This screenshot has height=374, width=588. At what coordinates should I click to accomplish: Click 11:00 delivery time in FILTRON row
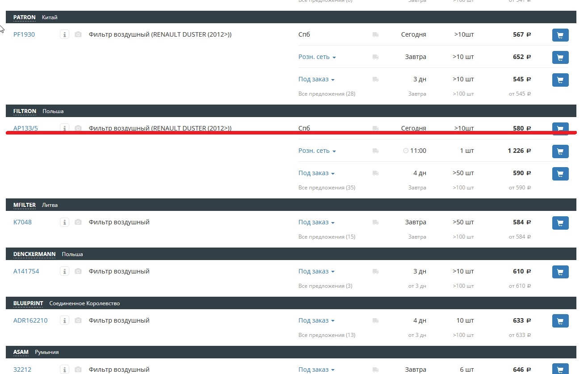click(x=418, y=151)
